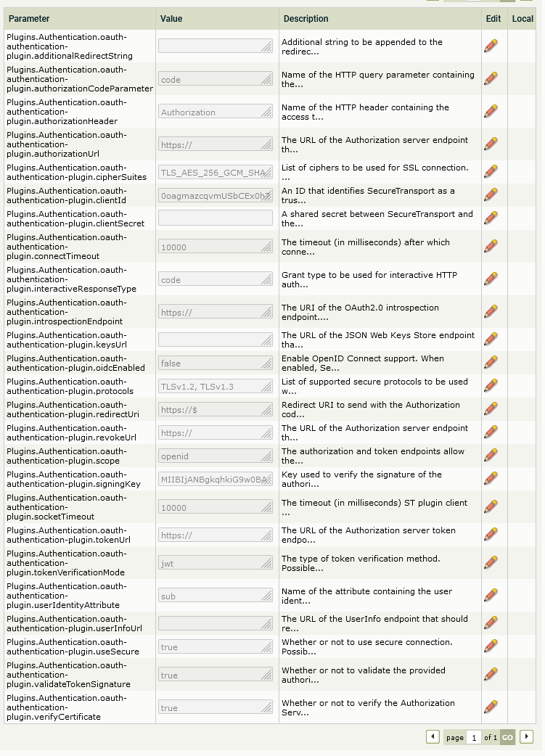
Task: Sort by the Value column header
Action: pyautogui.click(x=171, y=19)
